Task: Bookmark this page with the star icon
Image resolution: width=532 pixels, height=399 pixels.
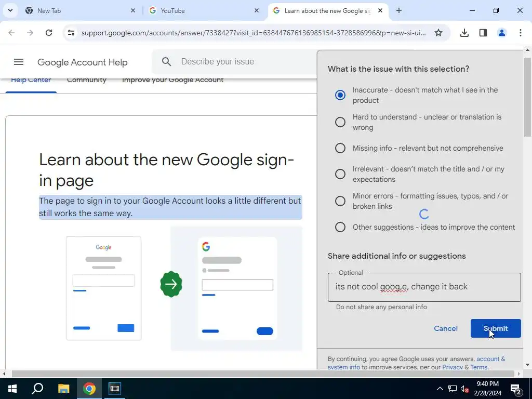Action: [x=438, y=33]
